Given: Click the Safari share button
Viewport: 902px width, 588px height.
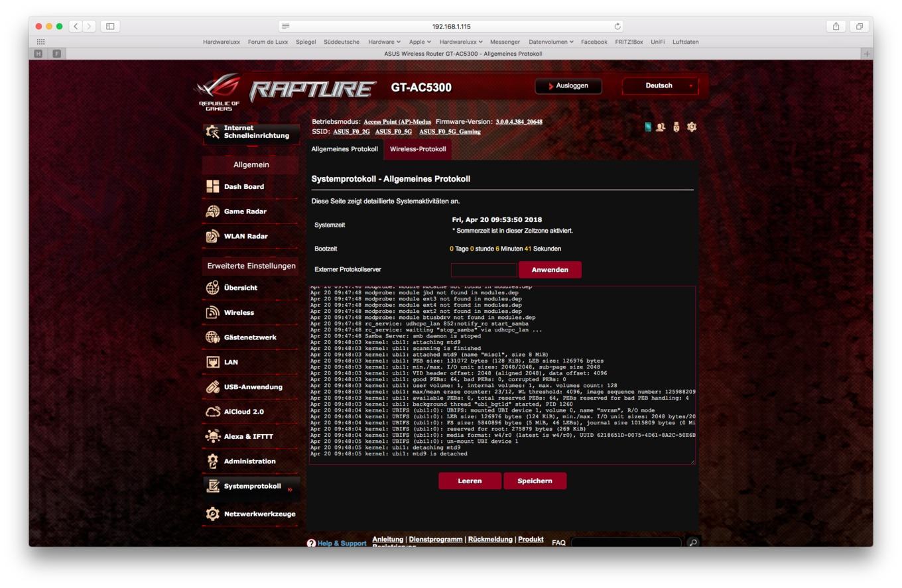Looking at the screenshot, I should click(836, 27).
